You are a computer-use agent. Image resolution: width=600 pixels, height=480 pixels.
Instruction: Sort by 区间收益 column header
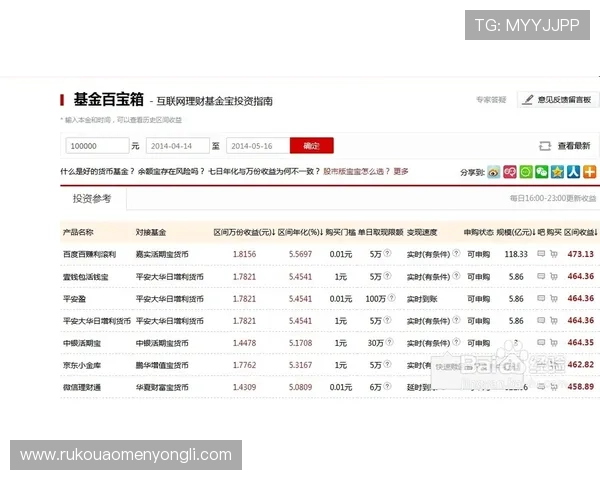(x=581, y=232)
